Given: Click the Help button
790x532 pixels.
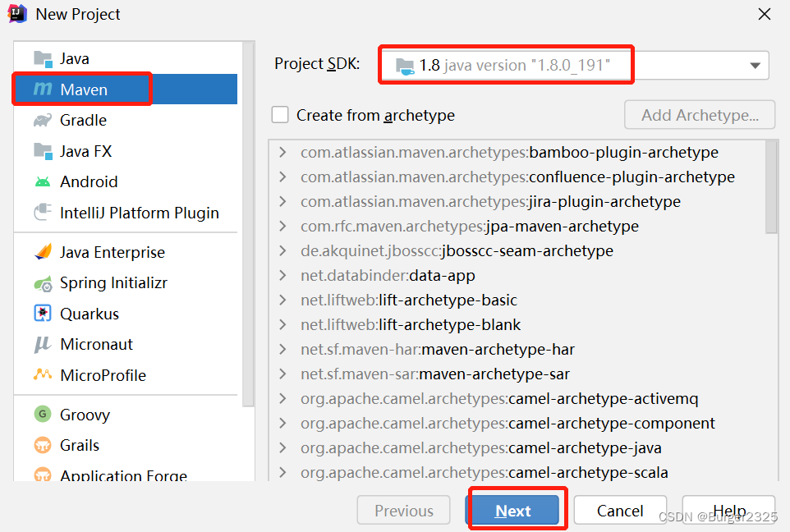Looking at the screenshot, I should tap(729, 511).
